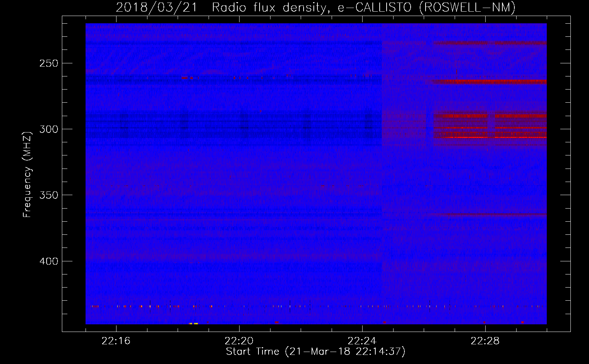Select the "22:20" time tick label
Screen dimensions: 589x364
pyautogui.click(x=239, y=341)
